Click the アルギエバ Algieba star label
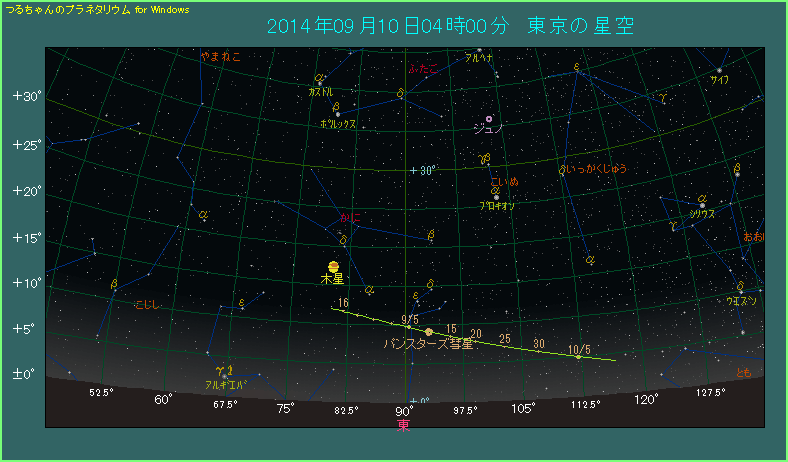This screenshot has height=462, width=788. tap(225, 384)
